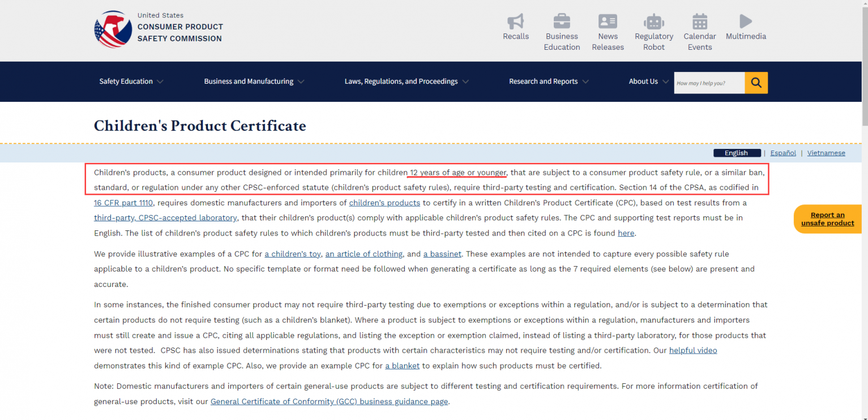Viewport: 868px width, 420px height.
Task: Expand the About Us chevron
Action: [x=665, y=82]
